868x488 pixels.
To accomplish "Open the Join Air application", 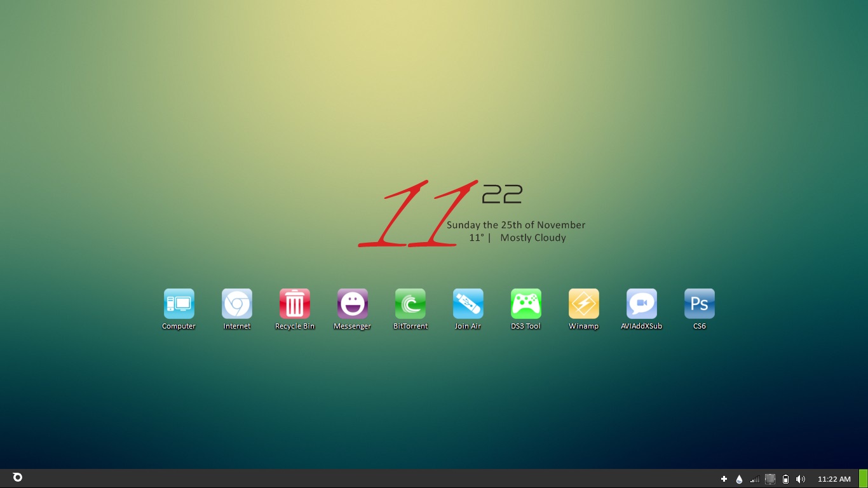I will tap(468, 304).
